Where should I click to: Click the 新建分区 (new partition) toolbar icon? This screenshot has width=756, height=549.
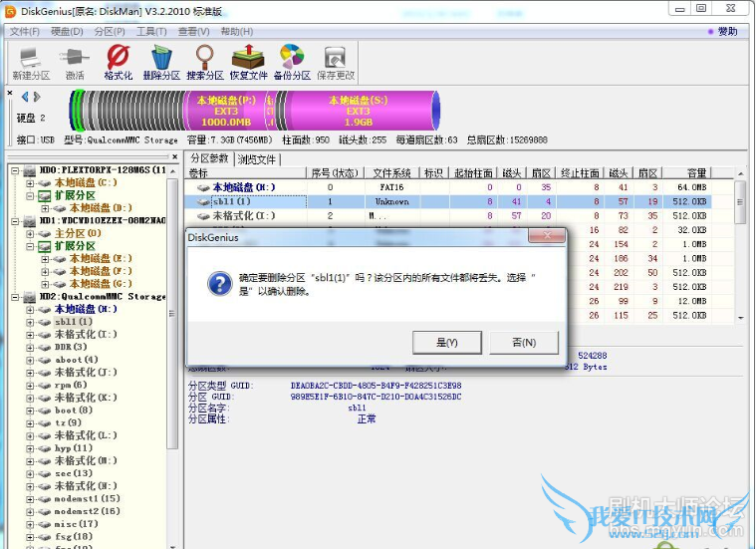(x=31, y=63)
